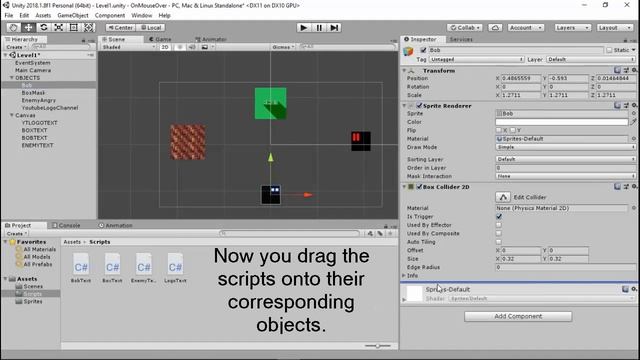Open Tag dropdown showing Untagged

coord(476,60)
